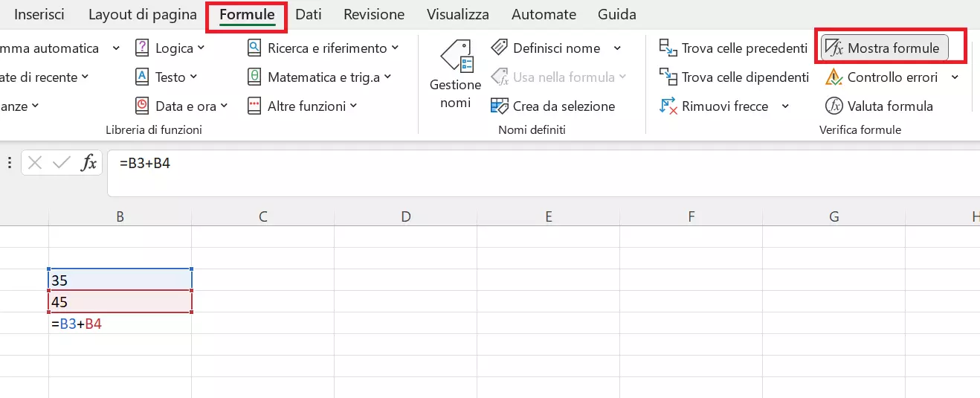Confirm formula entry with the checkmark
980x398 pixels.
tap(62, 163)
